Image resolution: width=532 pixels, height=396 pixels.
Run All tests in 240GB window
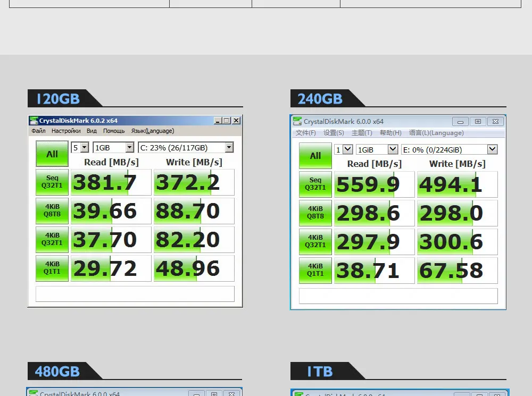[x=315, y=156]
